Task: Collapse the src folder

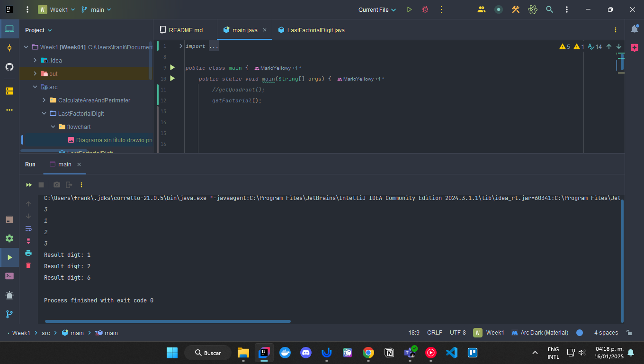Action: click(x=35, y=87)
